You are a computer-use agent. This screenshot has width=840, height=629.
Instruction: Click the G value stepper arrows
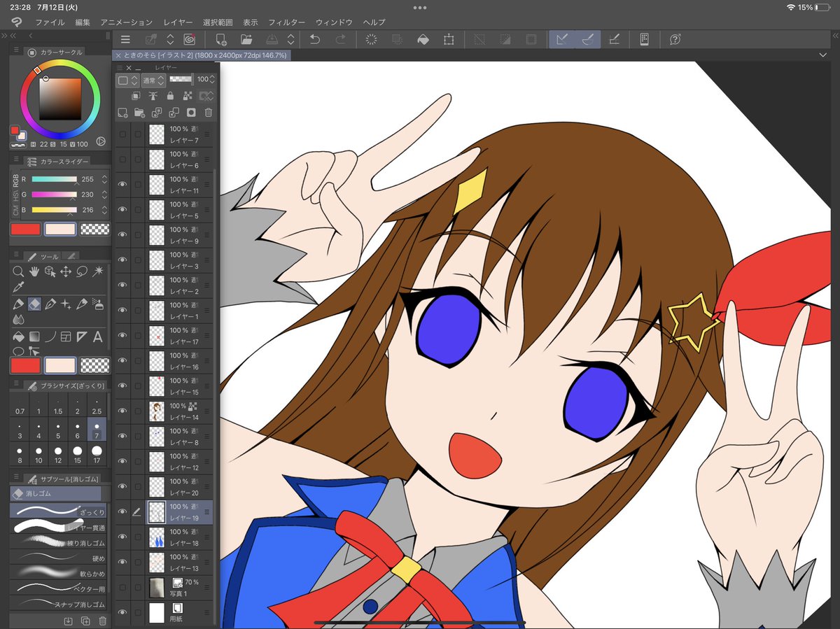(x=104, y=195)
